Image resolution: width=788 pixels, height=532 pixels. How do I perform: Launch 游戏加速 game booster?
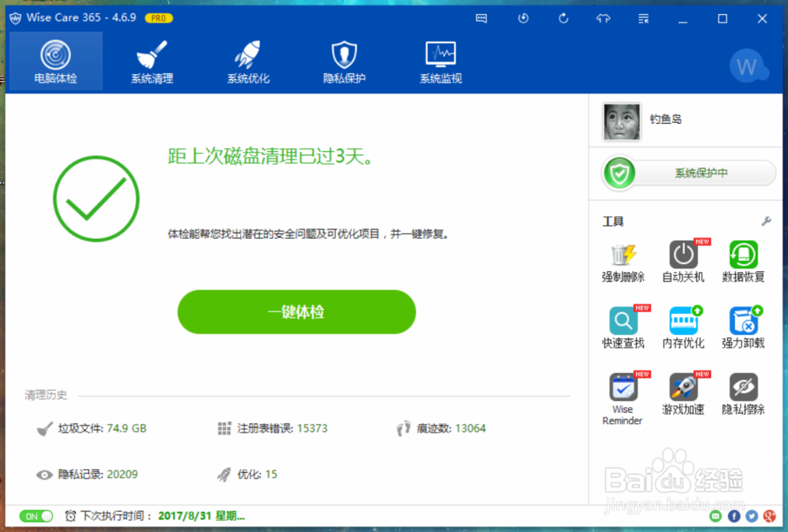(x=683, y=394)
